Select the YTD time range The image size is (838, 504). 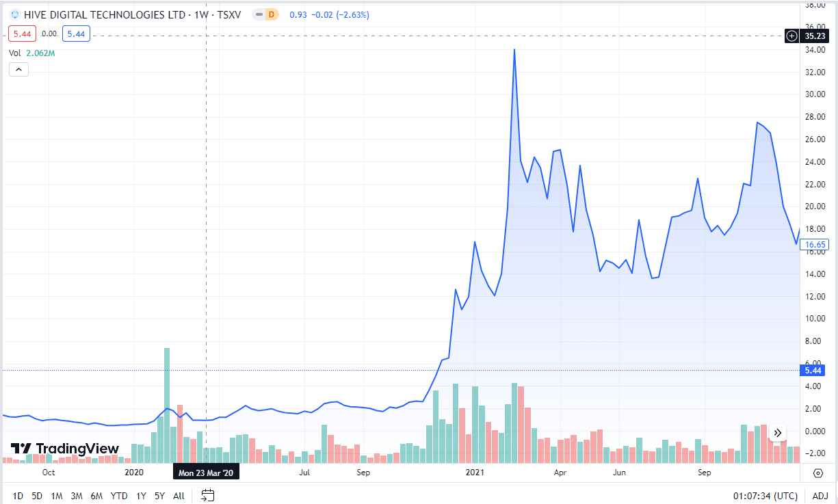pos(119,496)
